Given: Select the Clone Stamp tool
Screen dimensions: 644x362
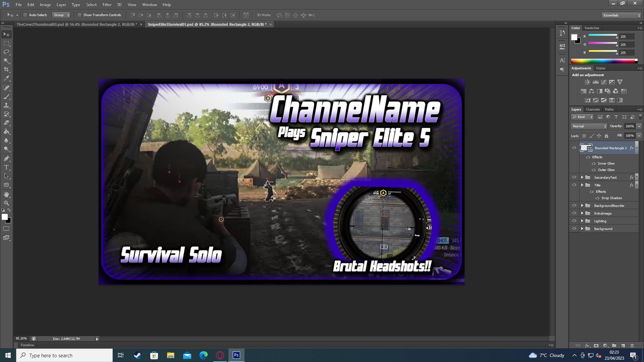Looking at the screenshot, I should tap(6, 105).
